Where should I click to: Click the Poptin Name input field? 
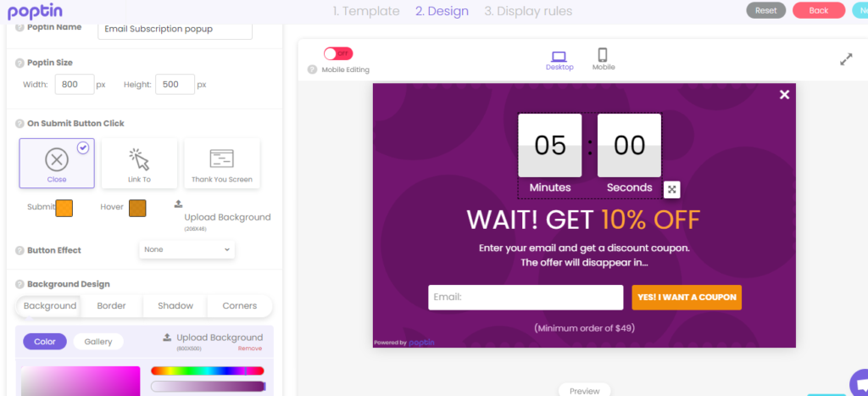tap(175, 30)
